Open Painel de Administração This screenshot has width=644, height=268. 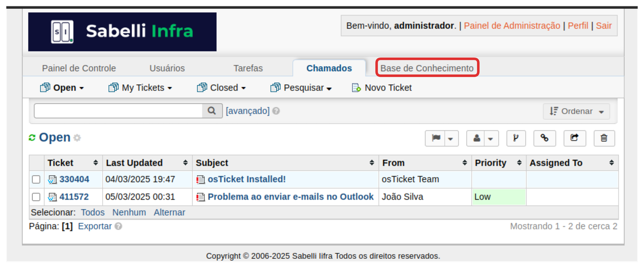(512, 25)
